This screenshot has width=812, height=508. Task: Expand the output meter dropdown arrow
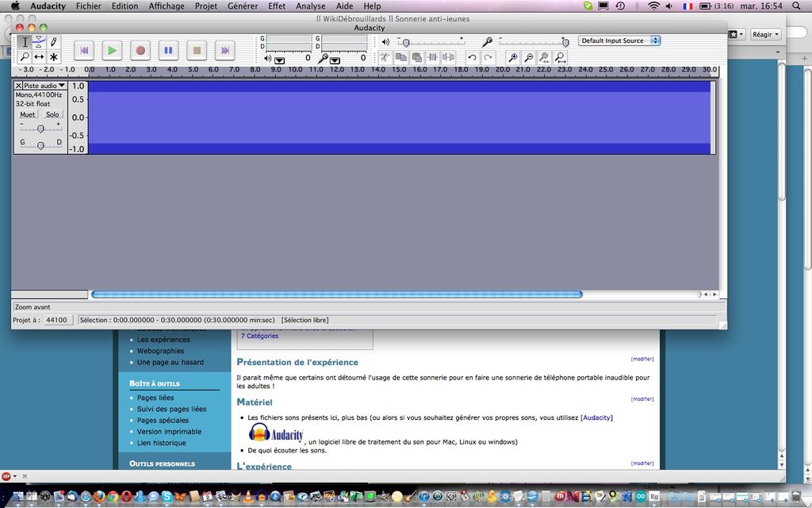coord(279,60)
